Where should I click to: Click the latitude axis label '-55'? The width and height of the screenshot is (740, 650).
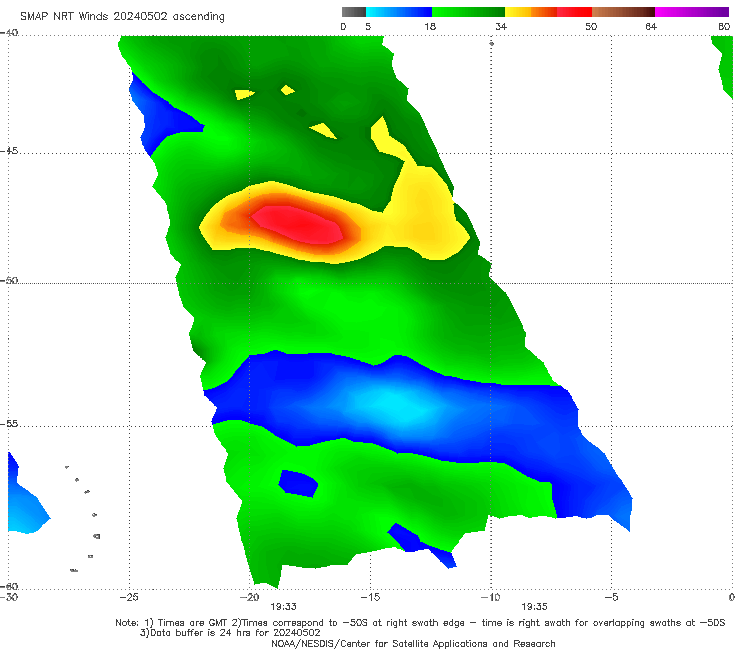(9, 424)
